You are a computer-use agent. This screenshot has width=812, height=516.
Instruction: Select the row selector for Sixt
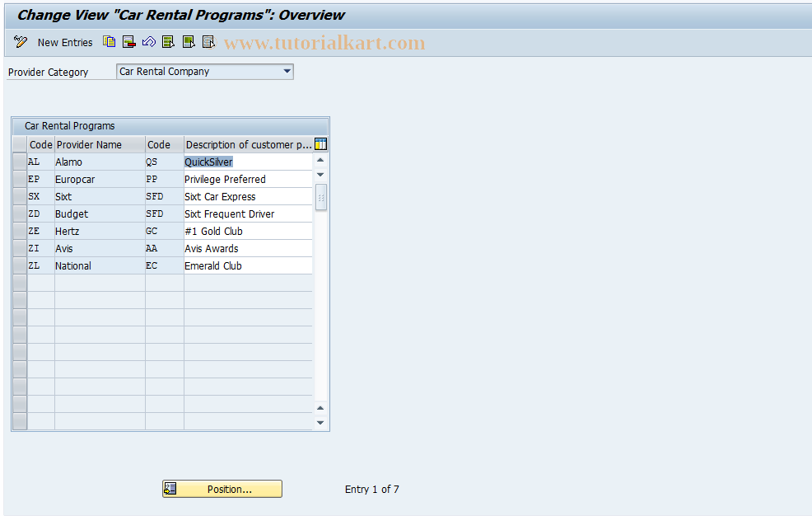pyautogui.click(x=20, y=196)
